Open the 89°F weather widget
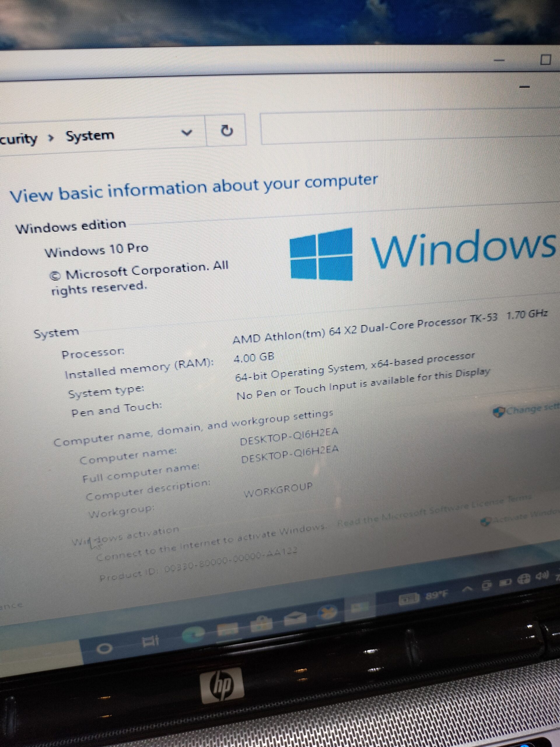The height and width of the screenshot is (747, 560). 424,598
